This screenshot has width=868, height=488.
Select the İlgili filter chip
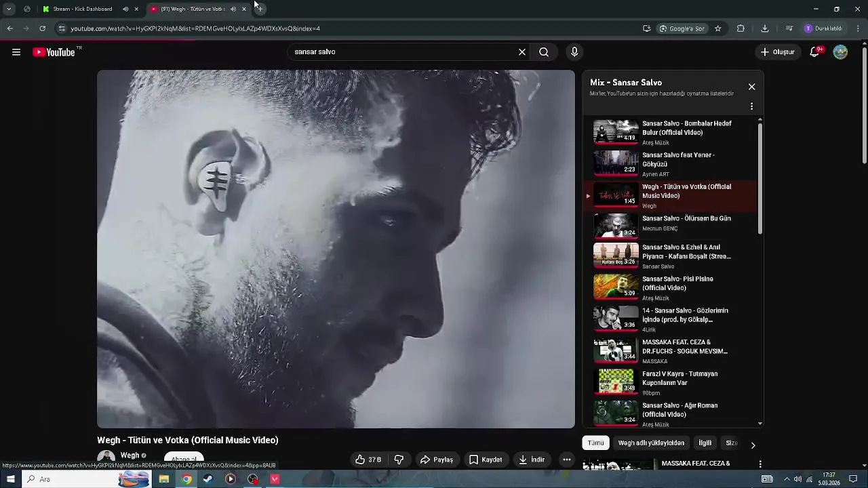705,443
